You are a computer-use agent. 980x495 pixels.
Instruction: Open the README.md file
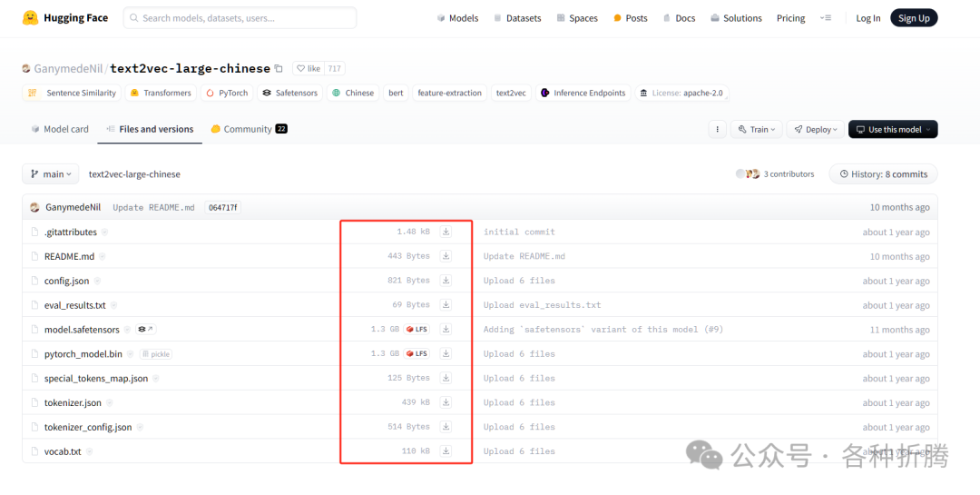(70, 256)
